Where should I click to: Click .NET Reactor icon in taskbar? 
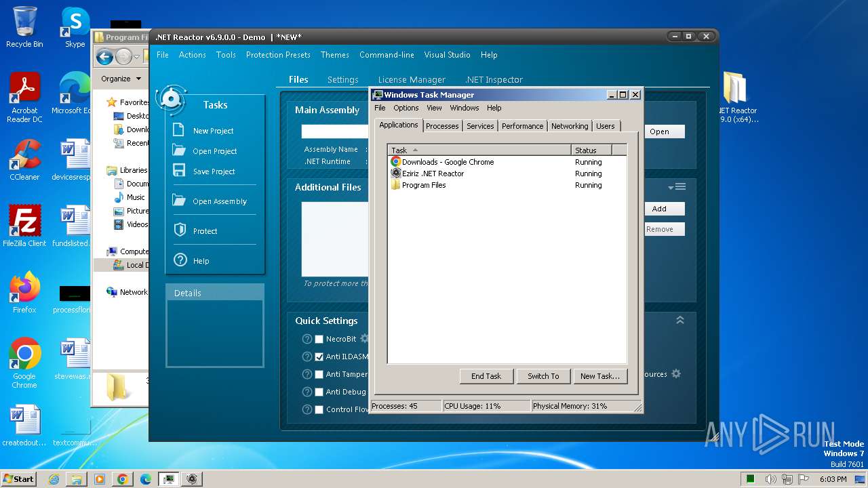tap(192, 479)
